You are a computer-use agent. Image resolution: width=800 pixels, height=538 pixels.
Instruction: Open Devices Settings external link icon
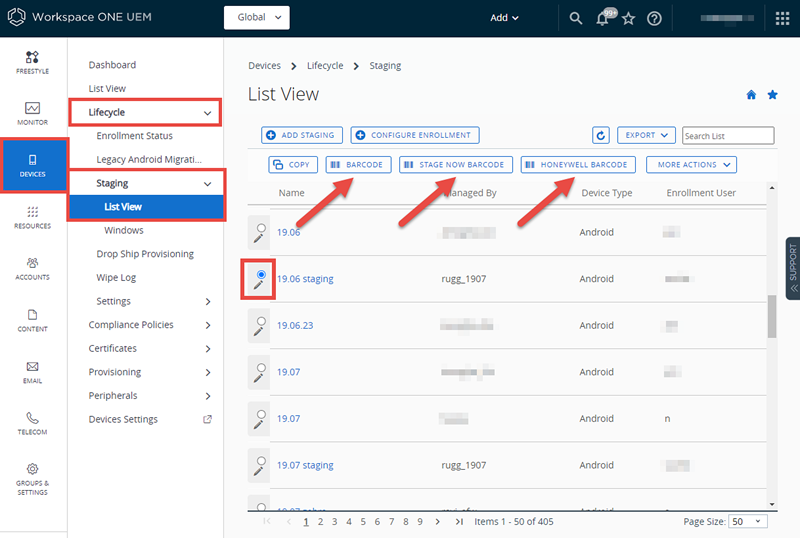tap(207, 419)
